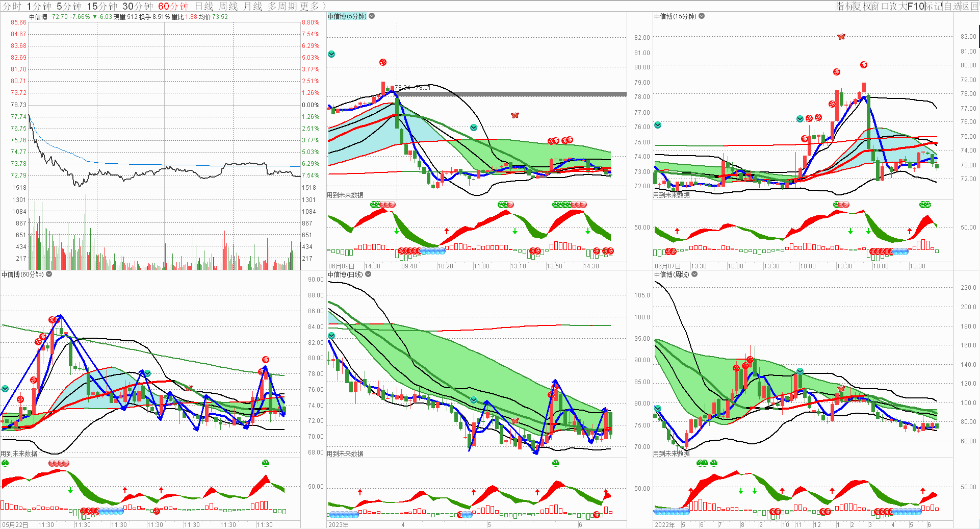This screenshot has width=980, height=529.
Task: Click 用到未来数据 note in 5-minute chart
Action: pyautogui.click(x=345, y=195)
